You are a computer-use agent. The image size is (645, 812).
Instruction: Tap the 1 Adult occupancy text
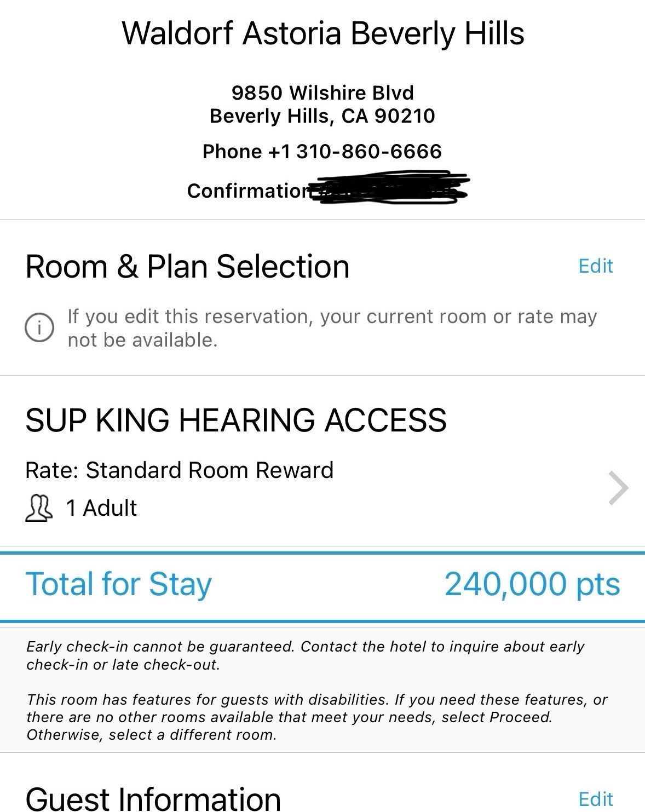(101, 508)
